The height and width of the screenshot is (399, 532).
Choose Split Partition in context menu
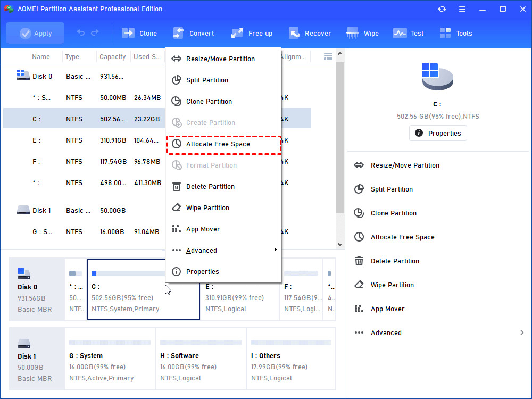tap(223, 80)
